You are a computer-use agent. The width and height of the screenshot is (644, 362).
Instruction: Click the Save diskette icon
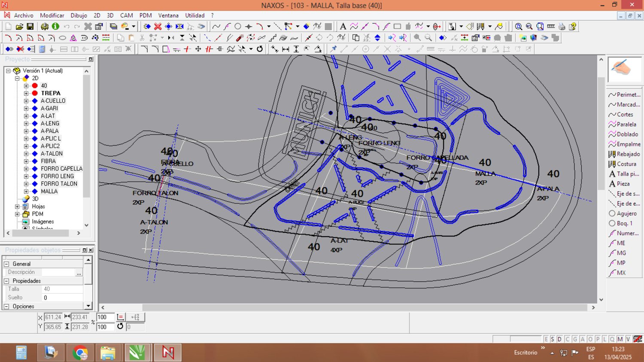(30, 27)
